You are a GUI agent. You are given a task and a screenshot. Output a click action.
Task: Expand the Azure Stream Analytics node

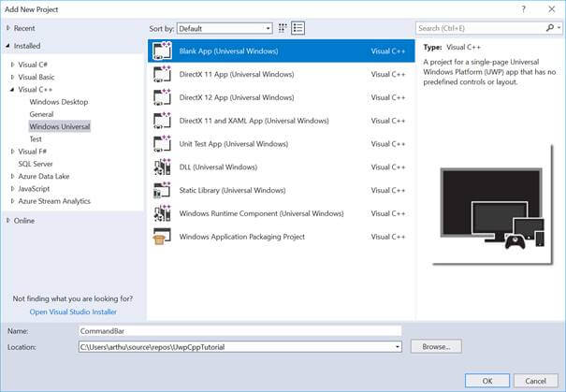pos(13,201)
